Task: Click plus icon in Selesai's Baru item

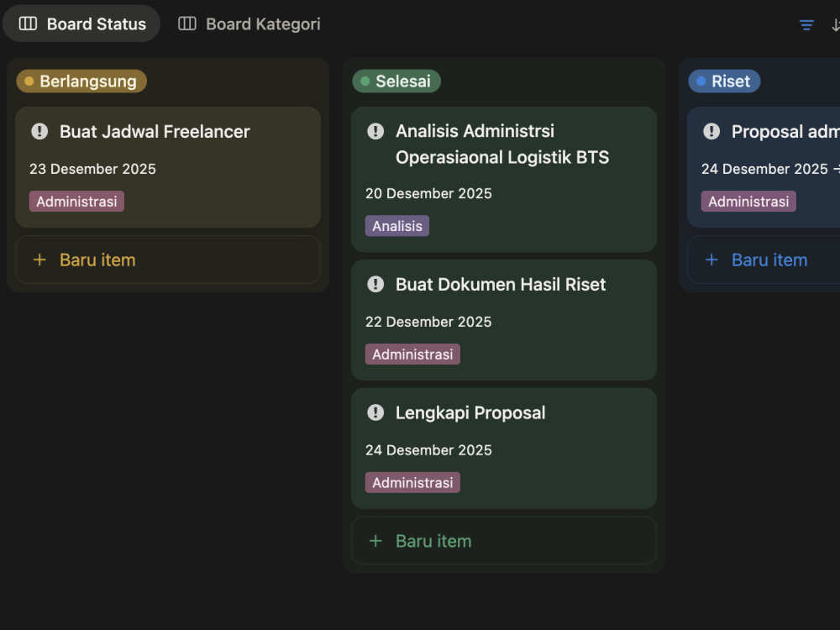Action: 375,541
